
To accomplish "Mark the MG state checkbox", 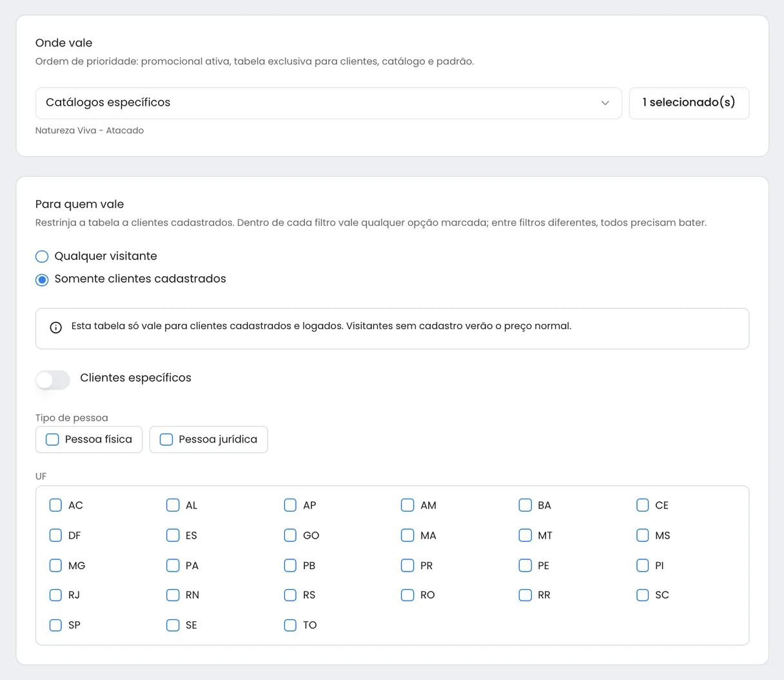I will [x=55, y=565].
